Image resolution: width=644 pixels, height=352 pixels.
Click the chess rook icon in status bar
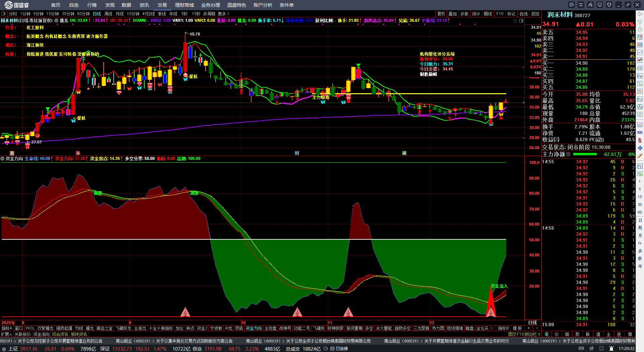[x=611, y=349]
